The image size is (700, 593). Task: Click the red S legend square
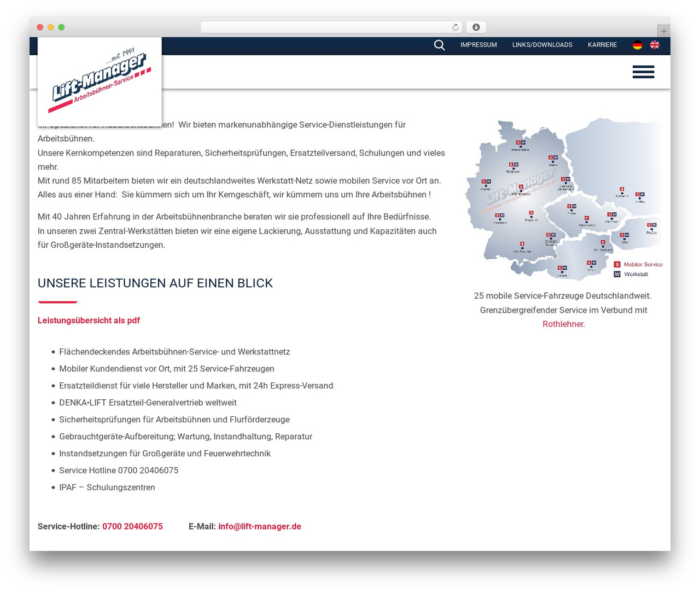coord(617,264)
